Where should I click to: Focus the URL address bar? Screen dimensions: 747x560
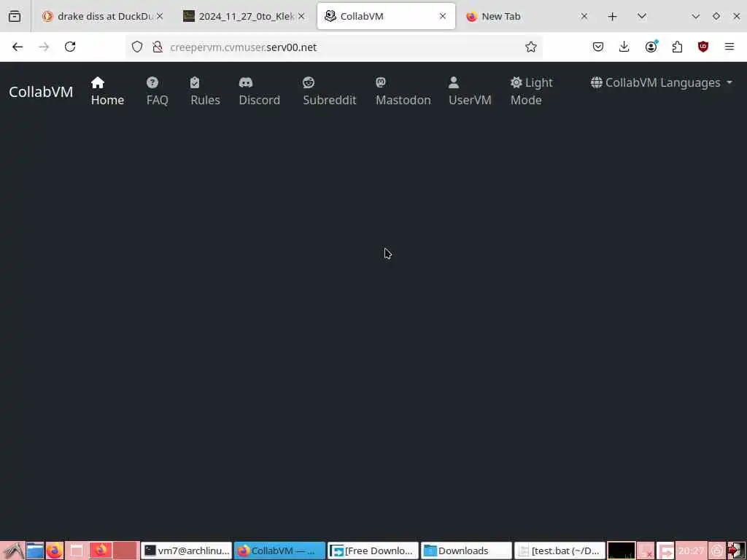tap(333, 47)
